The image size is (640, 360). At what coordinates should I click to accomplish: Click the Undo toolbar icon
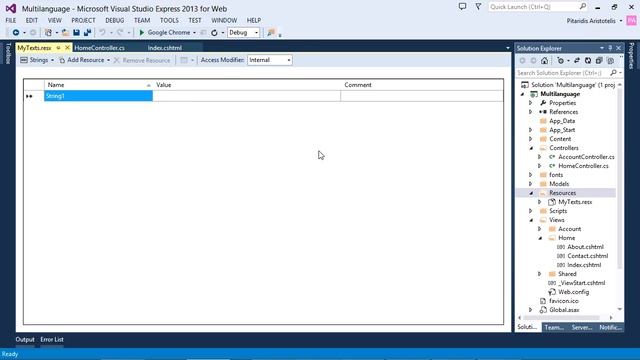point(102,33)
